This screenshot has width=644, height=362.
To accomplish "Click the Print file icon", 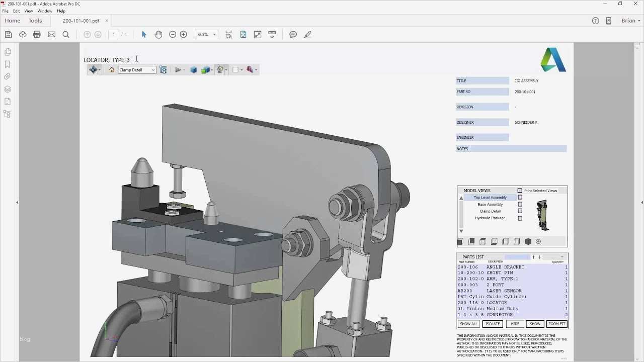I will [x=37, y=35].
